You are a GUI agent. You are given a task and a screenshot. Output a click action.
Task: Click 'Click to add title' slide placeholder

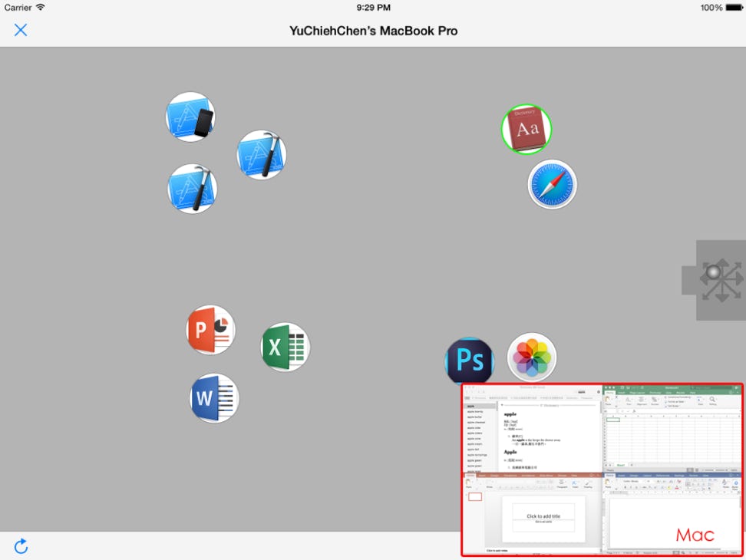pos(543,516)
